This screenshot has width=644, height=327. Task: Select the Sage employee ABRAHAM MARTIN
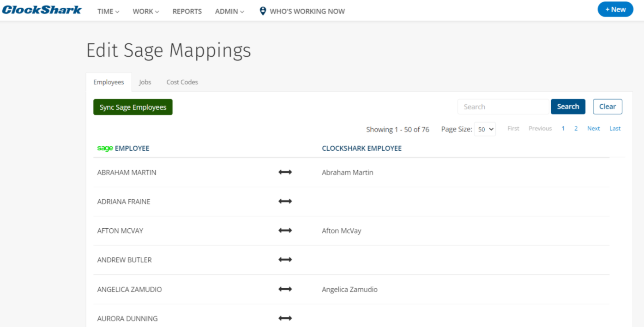click(126, 172)
